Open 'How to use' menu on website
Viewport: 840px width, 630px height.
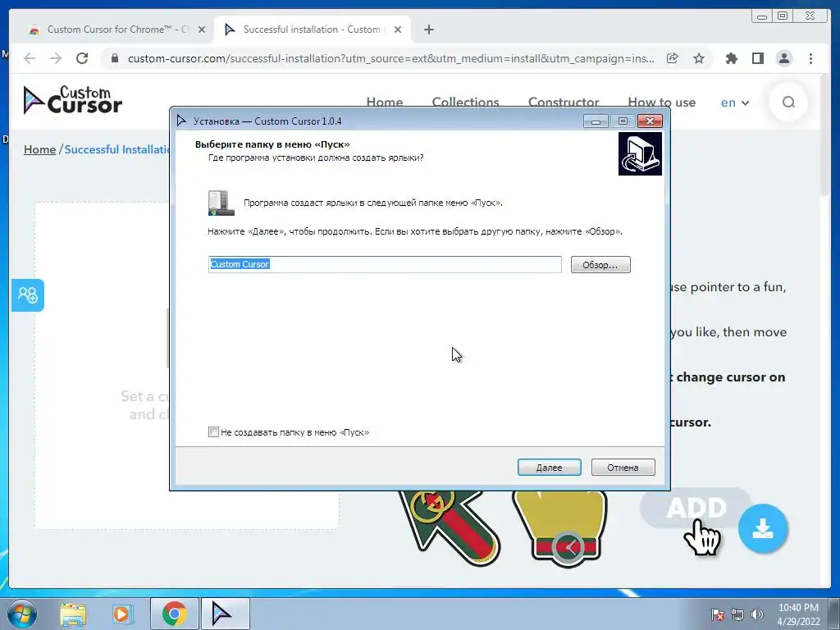click(662, 102)
